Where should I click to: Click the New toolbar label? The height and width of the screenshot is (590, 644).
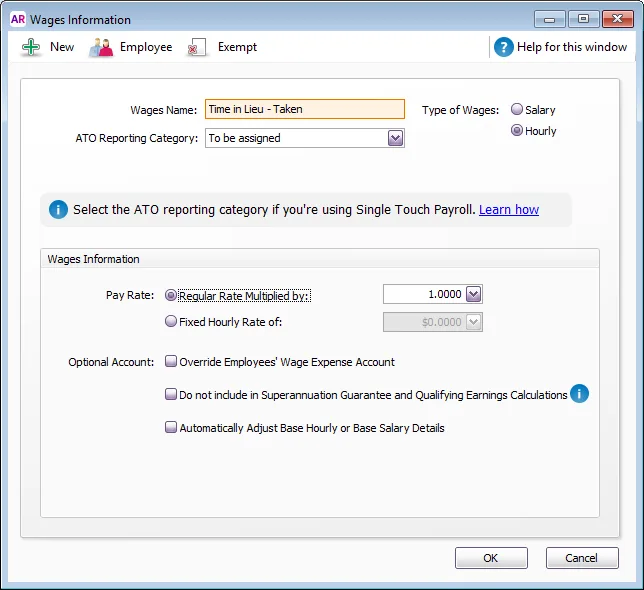tap(62, 47)
